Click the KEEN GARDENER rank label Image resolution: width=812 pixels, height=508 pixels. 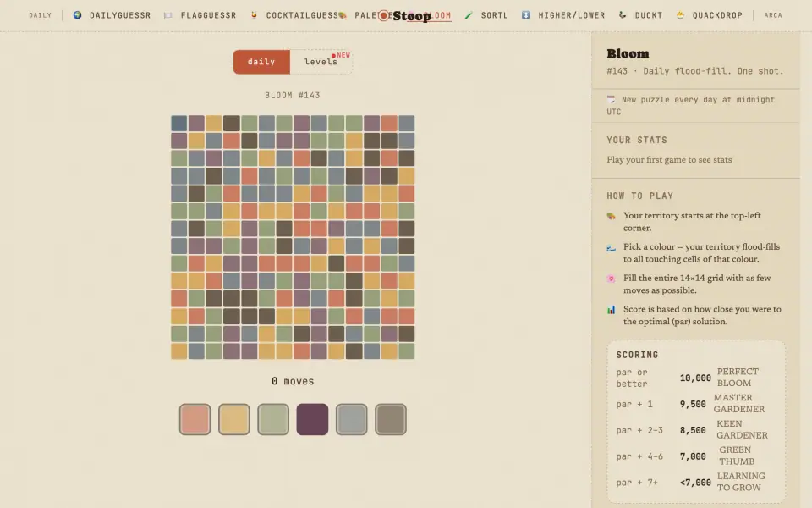tap(742, 429)
